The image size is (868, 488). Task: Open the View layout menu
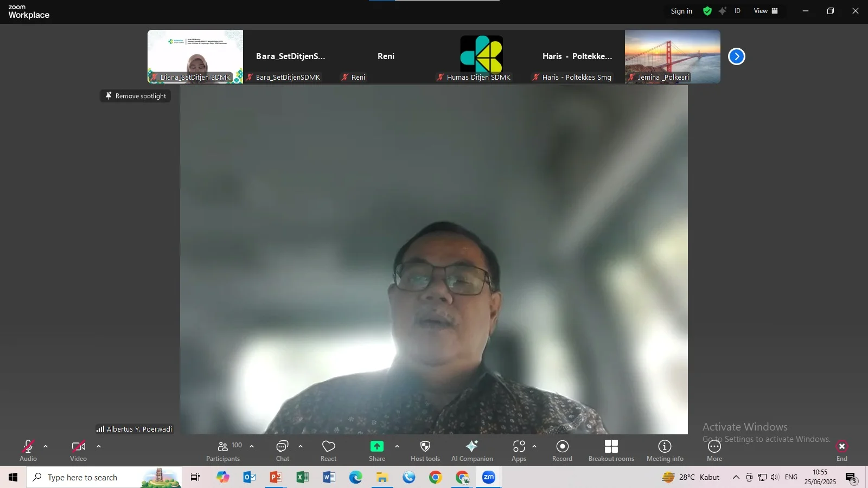(765, 11)
